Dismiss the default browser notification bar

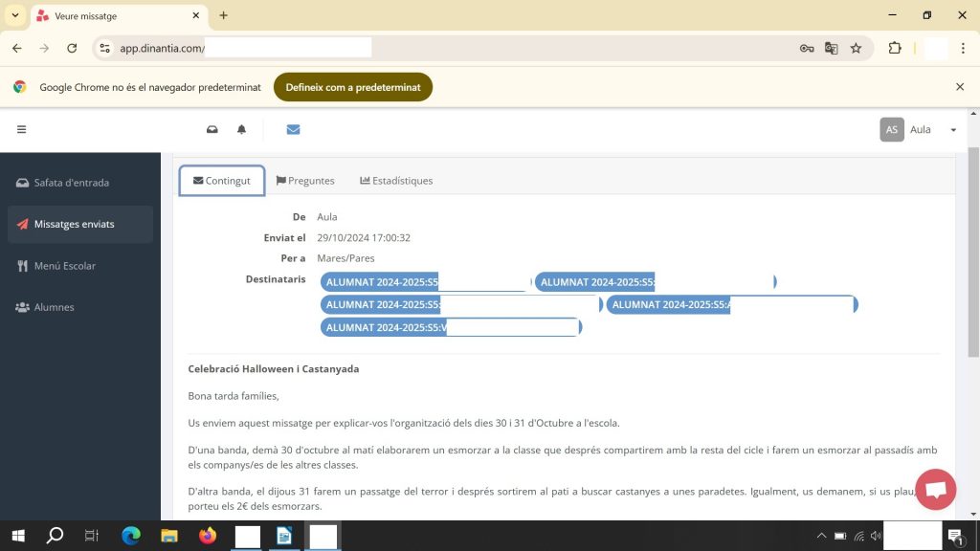tap(960, 87)
